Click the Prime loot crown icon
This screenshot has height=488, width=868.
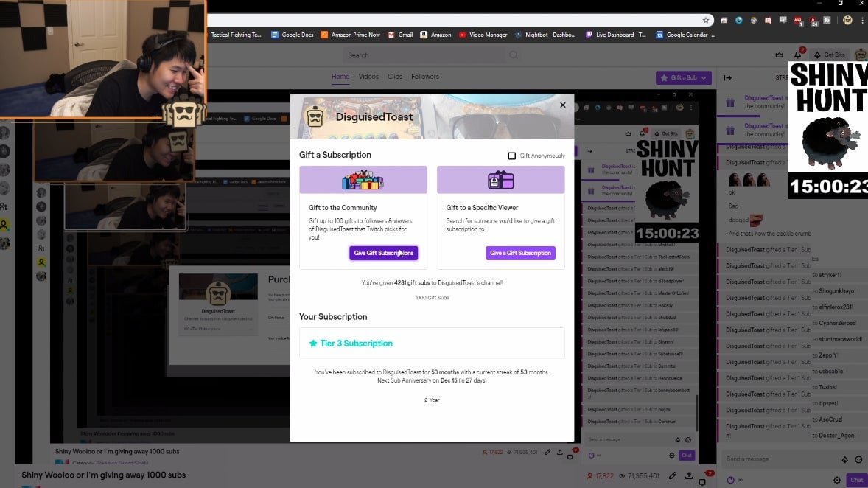tap(780, 55)
